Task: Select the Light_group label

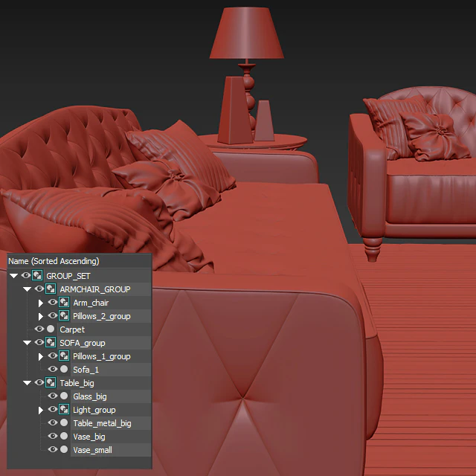Action: (94, 410)
